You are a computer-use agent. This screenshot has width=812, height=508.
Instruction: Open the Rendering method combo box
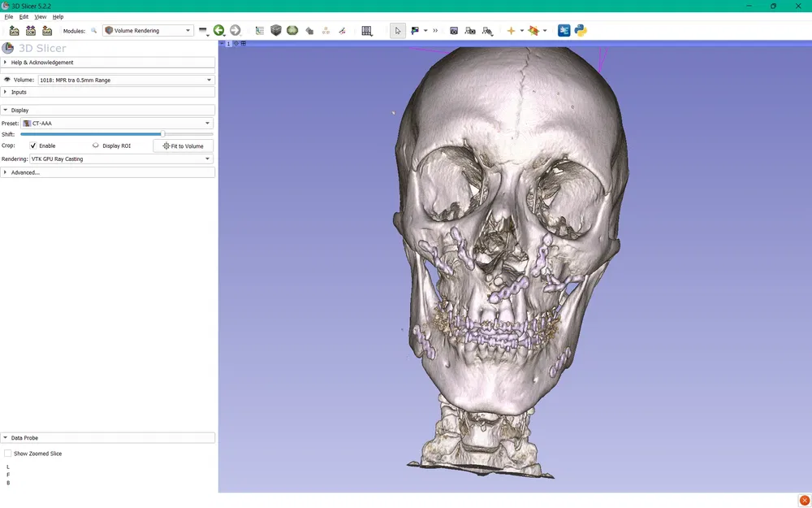[117, 159]
